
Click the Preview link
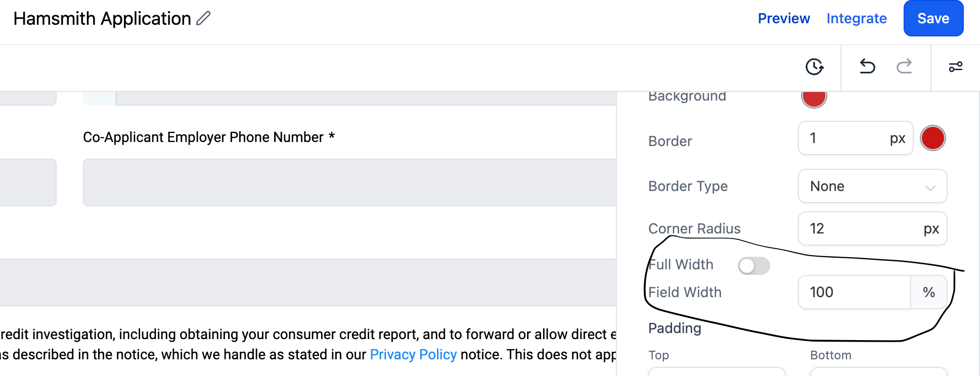(x=784, y=19)
